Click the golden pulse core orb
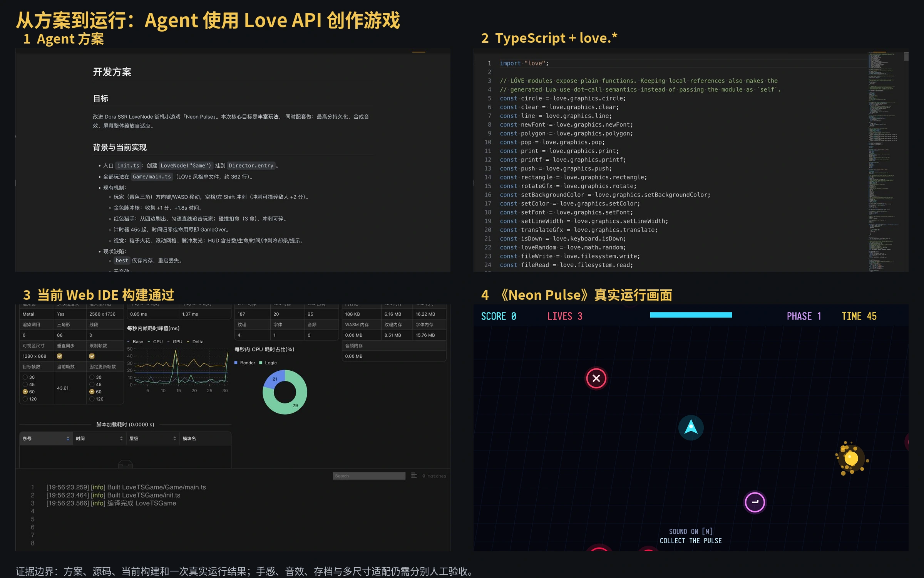 click(851, 459)
